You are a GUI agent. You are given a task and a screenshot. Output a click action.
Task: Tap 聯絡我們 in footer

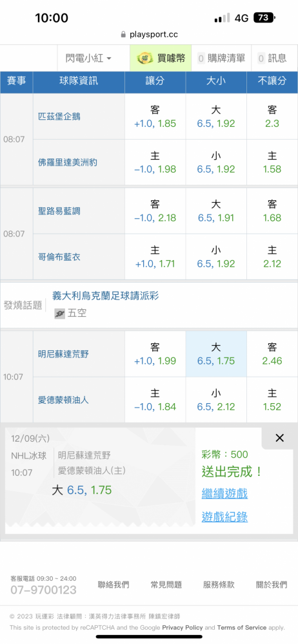tap(114, 585)
